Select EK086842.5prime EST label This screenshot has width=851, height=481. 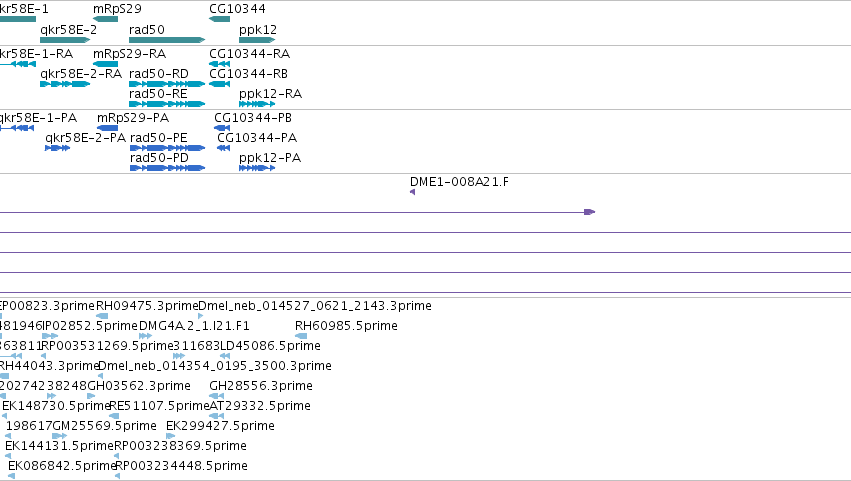tap(62, 466)
